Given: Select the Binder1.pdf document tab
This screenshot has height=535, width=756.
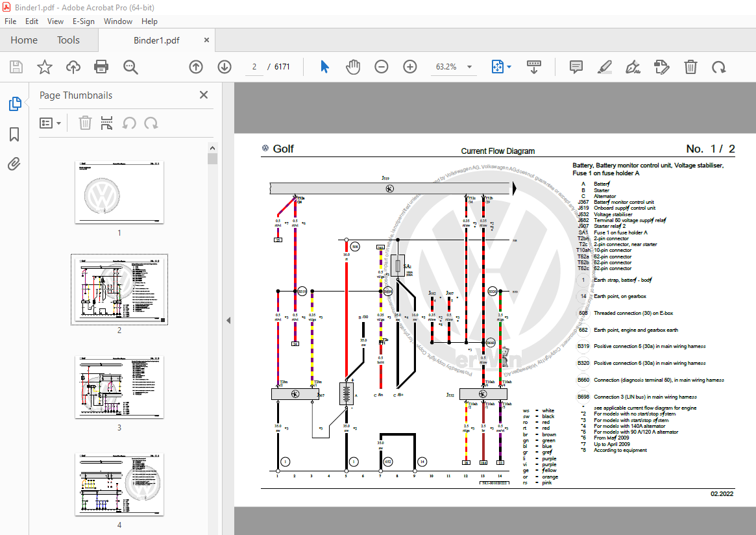Looking at the screenshot, I should click(x=156, y=40).
